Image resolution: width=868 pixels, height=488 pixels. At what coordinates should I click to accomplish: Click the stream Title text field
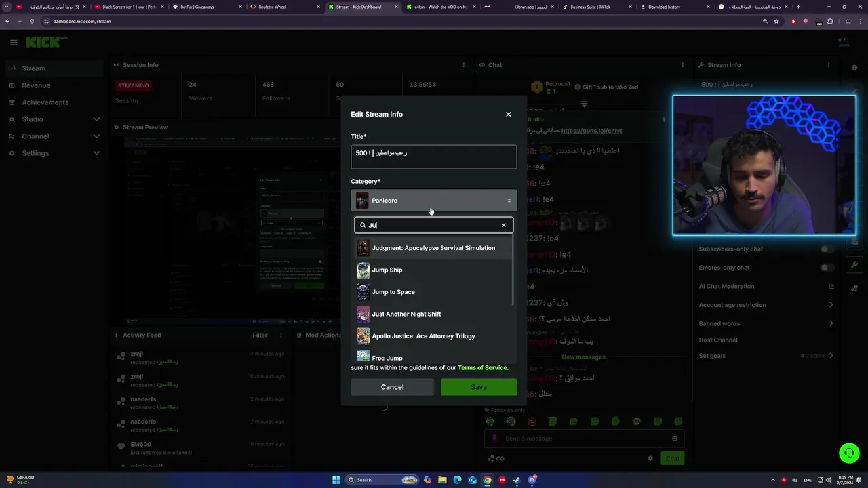(433, 157)
